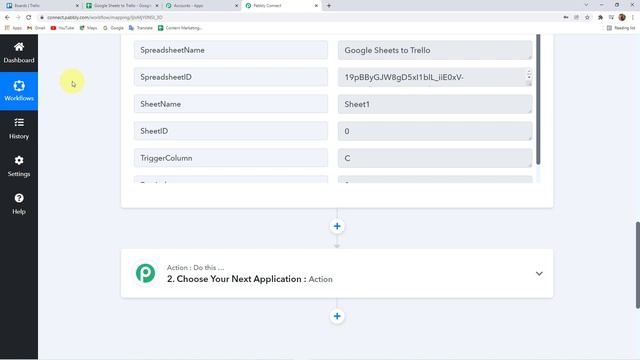640x360 pixels.
Task: Open the Google bookmark
Action: pos(113,28)
